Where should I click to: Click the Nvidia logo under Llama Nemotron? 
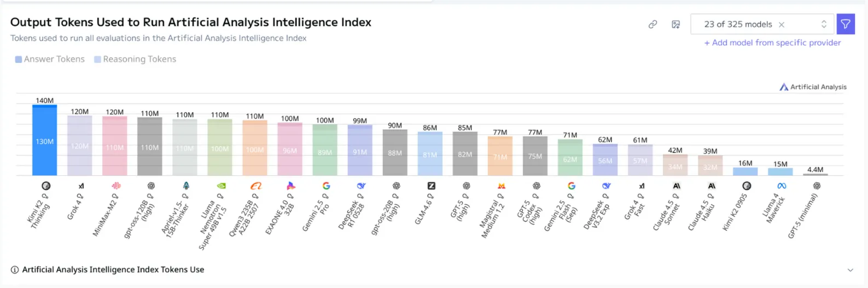click(221, 186)
